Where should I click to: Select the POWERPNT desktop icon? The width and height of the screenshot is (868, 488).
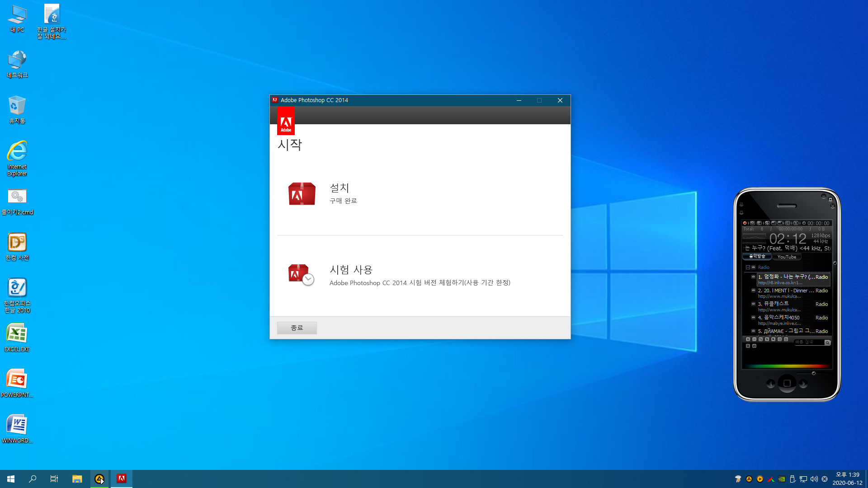pyautogui.click(x=17, y=383)
